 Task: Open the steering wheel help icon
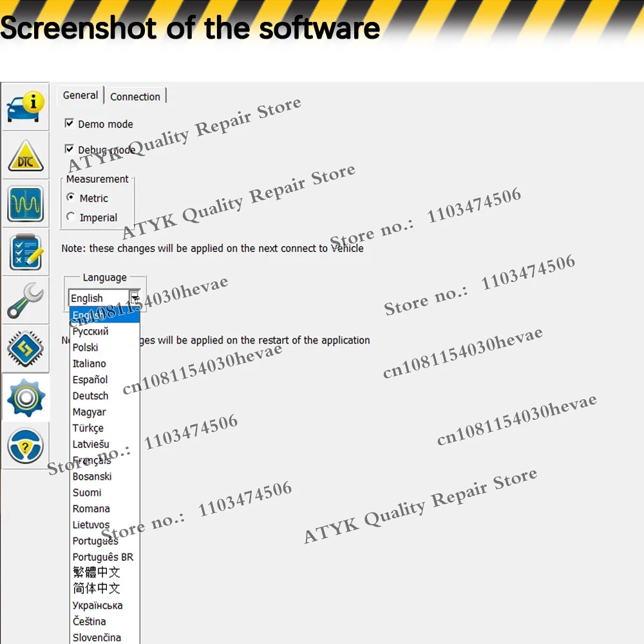point(26,446)
